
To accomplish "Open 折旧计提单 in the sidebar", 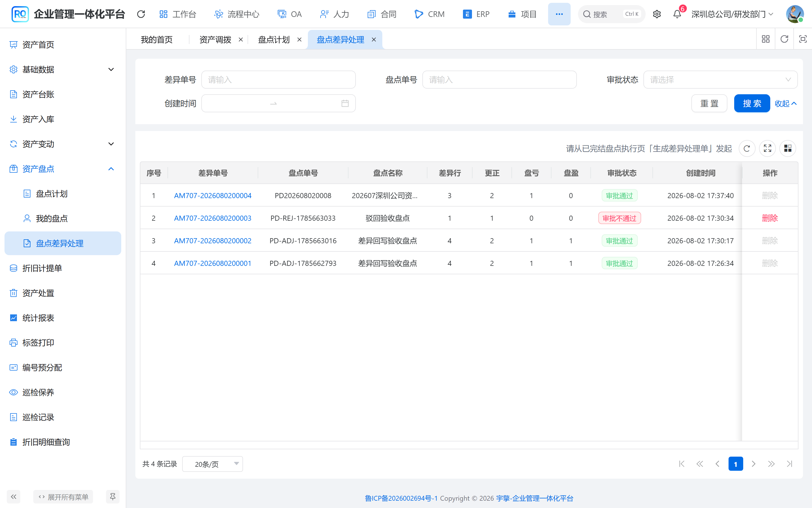I will point(63,268).
